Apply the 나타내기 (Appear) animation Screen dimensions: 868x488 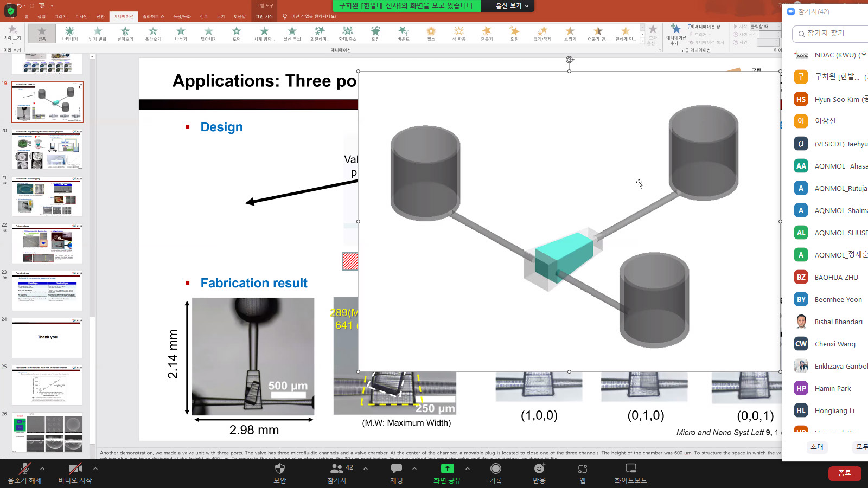69,33
